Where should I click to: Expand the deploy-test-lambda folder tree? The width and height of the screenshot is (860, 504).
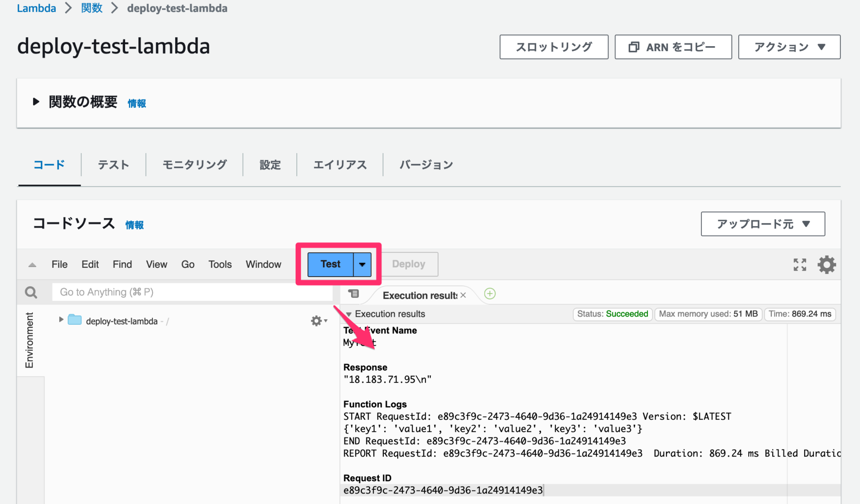pos(61,320)
